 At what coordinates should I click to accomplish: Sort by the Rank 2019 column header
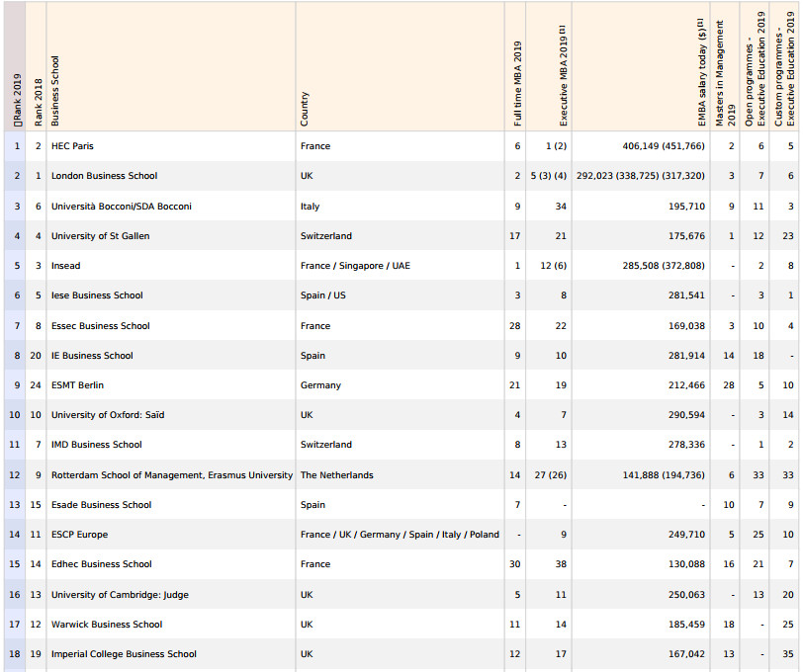click(x=15, y=66)
